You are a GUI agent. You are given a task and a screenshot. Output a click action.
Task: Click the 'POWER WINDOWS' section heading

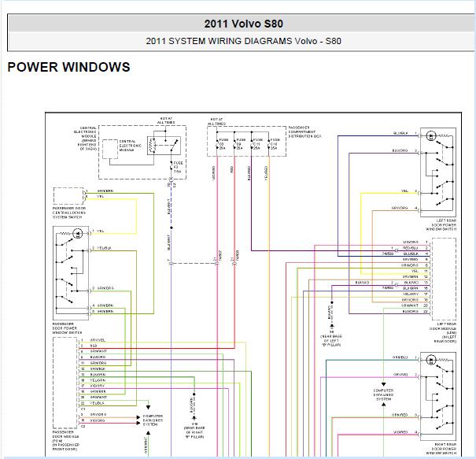(x=69, y=67)
